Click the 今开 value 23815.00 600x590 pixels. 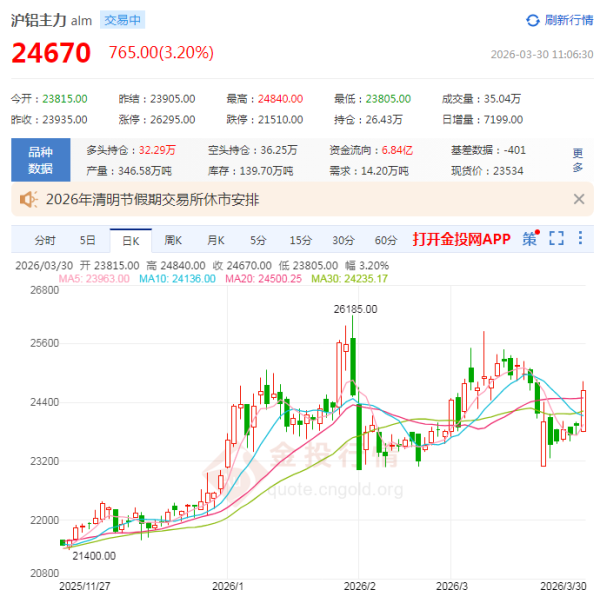(x=65, y=99)
